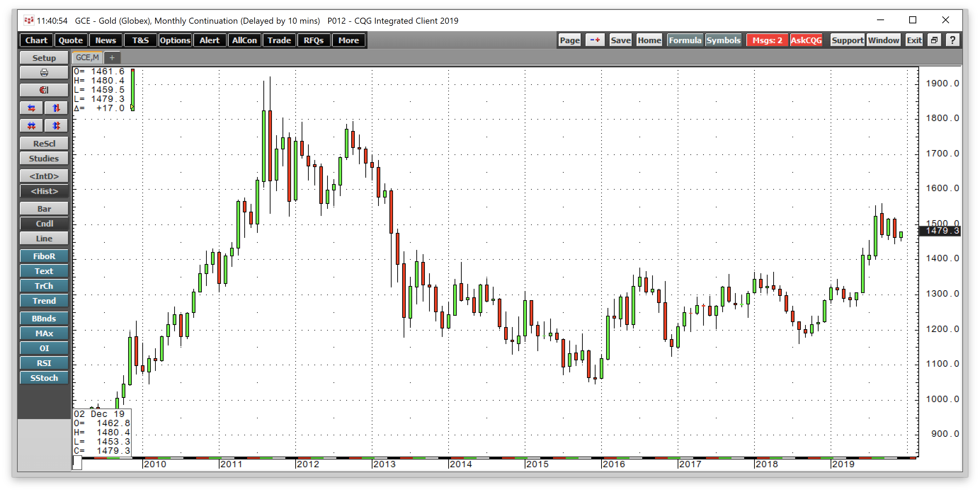Switch to historical interval with <Hist>

(44, 191)
